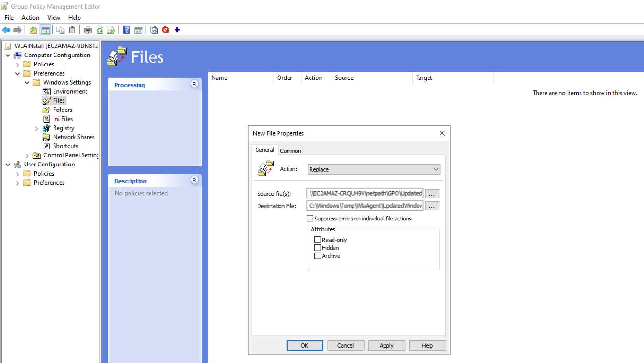Click the red stop circle toolbar icon
The height and width of the screenshot is (363, 644).
[166, 30]
